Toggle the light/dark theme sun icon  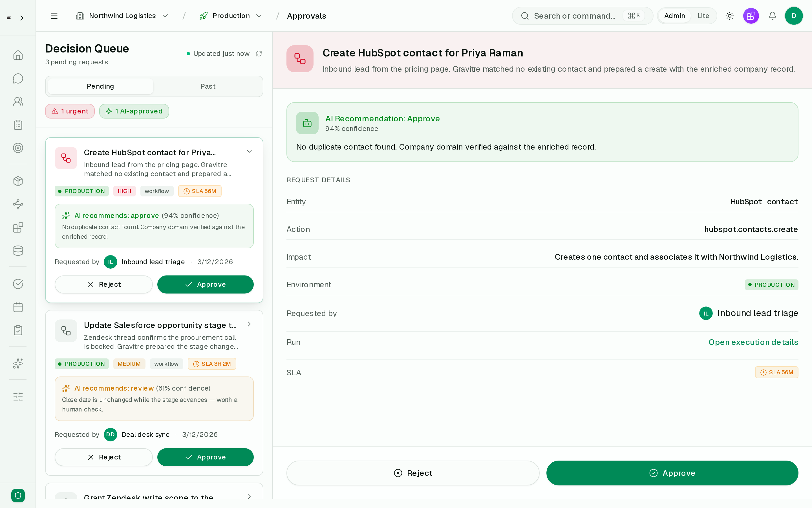point(729,16)
